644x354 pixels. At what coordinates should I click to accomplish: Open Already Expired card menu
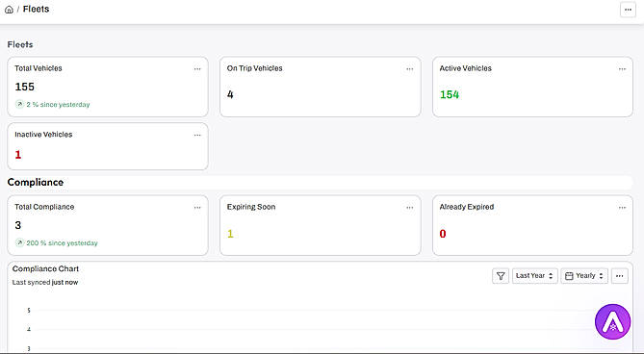pos(622,208)
